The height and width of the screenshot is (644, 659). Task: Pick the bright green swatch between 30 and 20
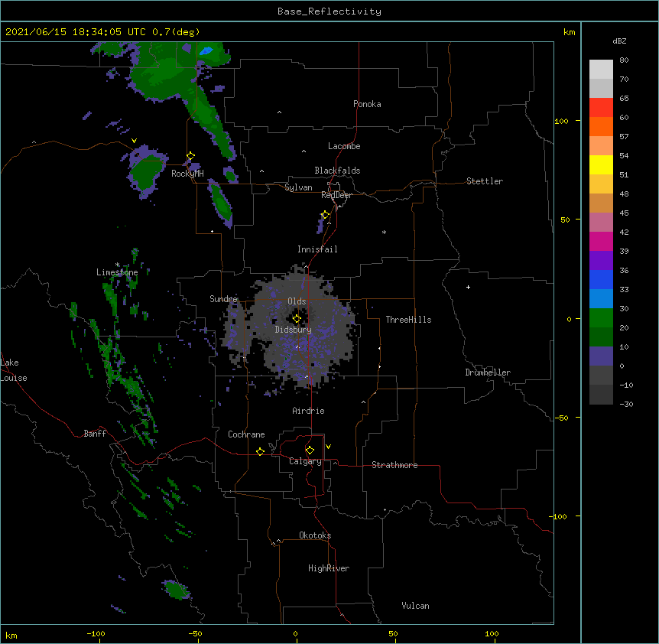[x=601, y=317]
